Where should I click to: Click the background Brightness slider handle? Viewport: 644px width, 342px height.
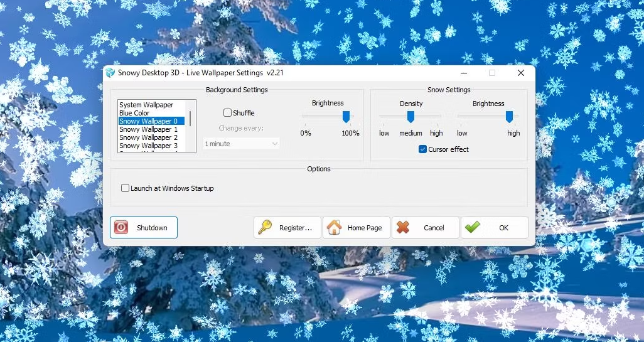pyautogui.click(x=346, y=117)
